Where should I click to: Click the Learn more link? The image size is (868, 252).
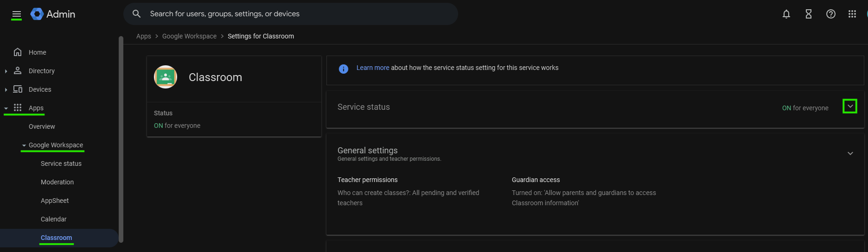point(373,68)
